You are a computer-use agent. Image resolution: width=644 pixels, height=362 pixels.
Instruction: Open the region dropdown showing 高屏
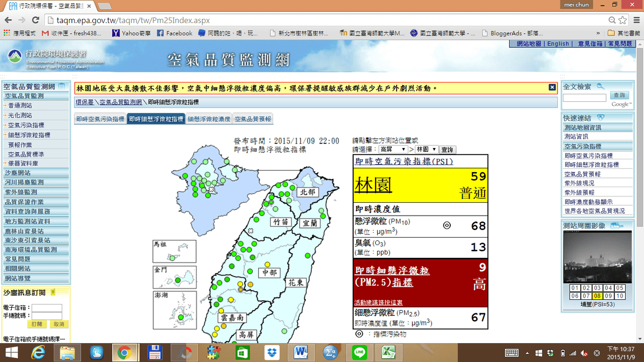(x=393, y=150)
